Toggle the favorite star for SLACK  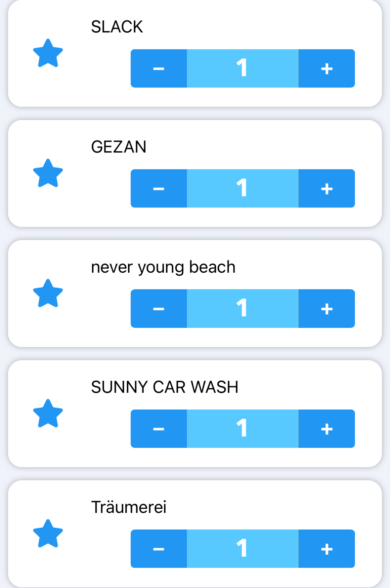click(x=48, y=54)
